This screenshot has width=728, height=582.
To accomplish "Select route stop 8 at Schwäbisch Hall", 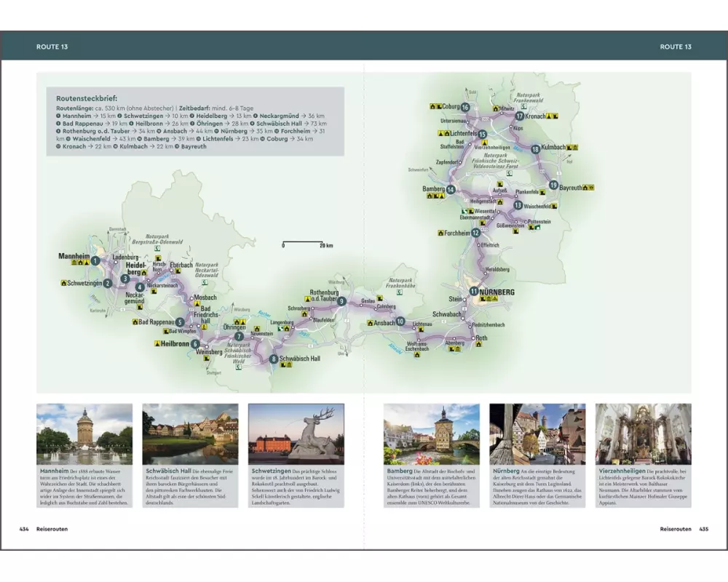I will click(273, 359).
